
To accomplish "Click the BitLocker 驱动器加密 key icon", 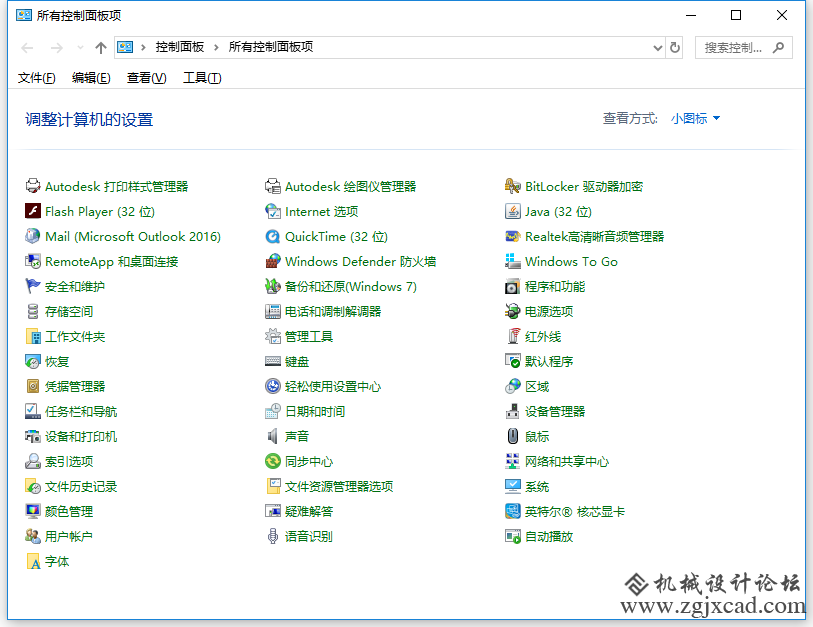I will point(513,186).
